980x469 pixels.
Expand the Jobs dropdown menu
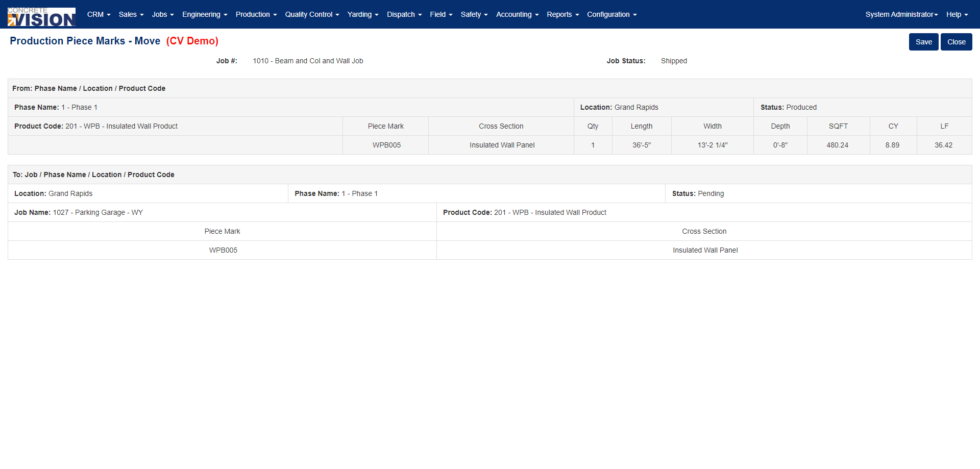click(163, 14)
